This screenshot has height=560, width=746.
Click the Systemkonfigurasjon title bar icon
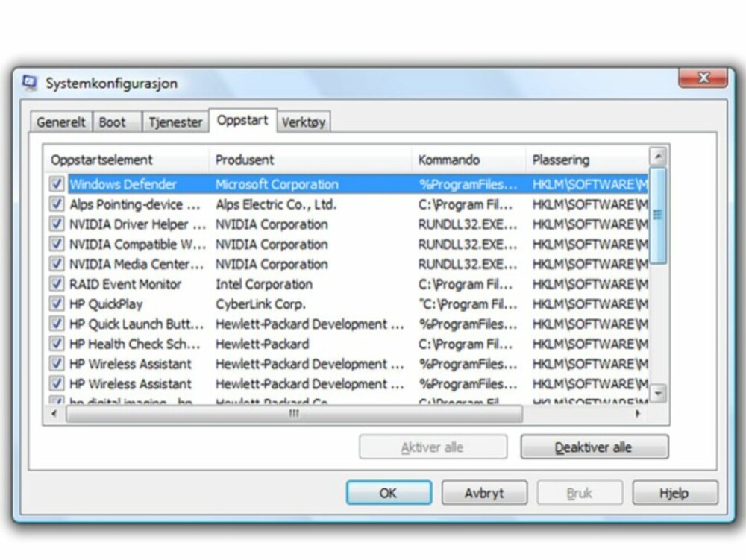30,83
